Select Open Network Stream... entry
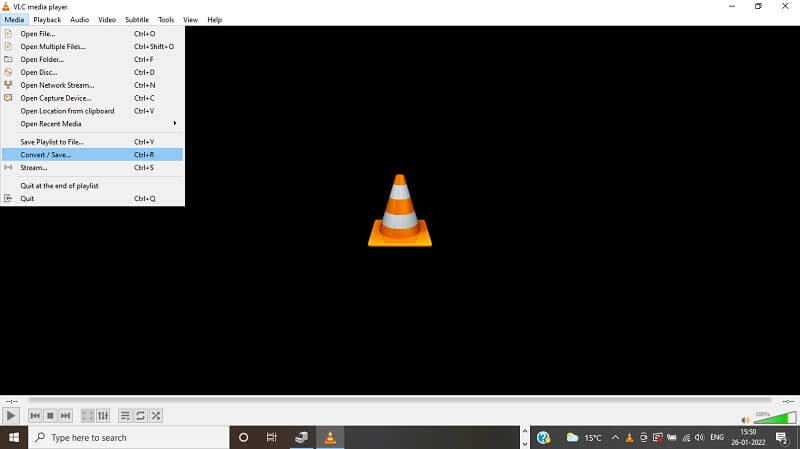Screen dimensions: 800x449 coord(92,85)
